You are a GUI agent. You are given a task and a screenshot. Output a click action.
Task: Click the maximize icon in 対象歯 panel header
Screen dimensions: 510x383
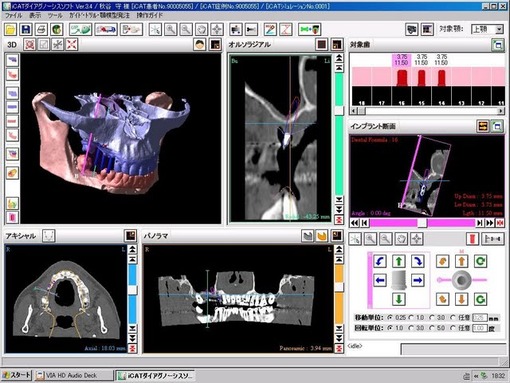click(x=498, y=45)
